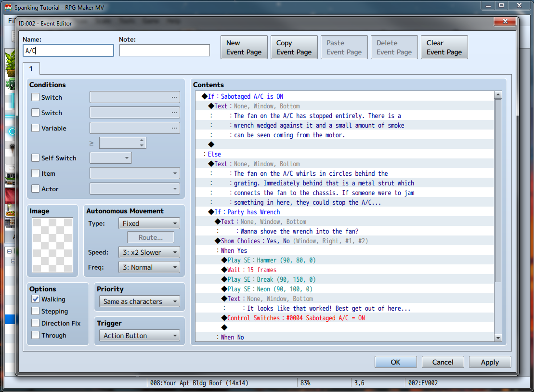Open the first Switch selector ellipsis field
This screenshot has height=392, width=534.
(x=135, y=97)
